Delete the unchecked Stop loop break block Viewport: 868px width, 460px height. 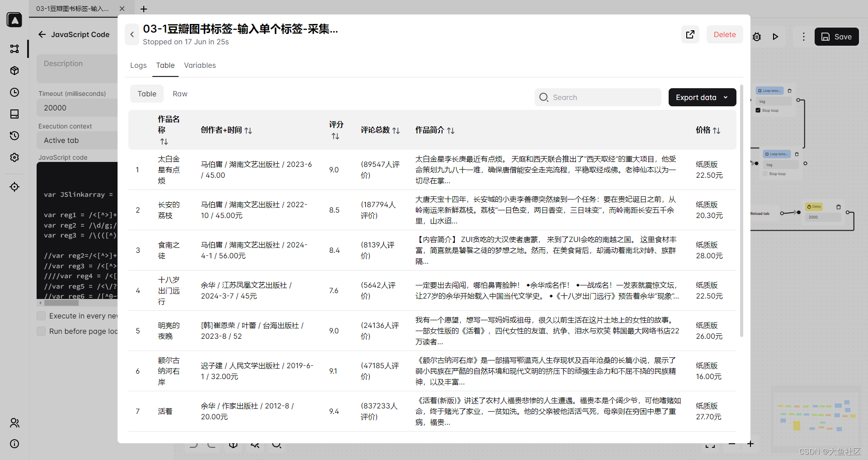coord(797,154)
